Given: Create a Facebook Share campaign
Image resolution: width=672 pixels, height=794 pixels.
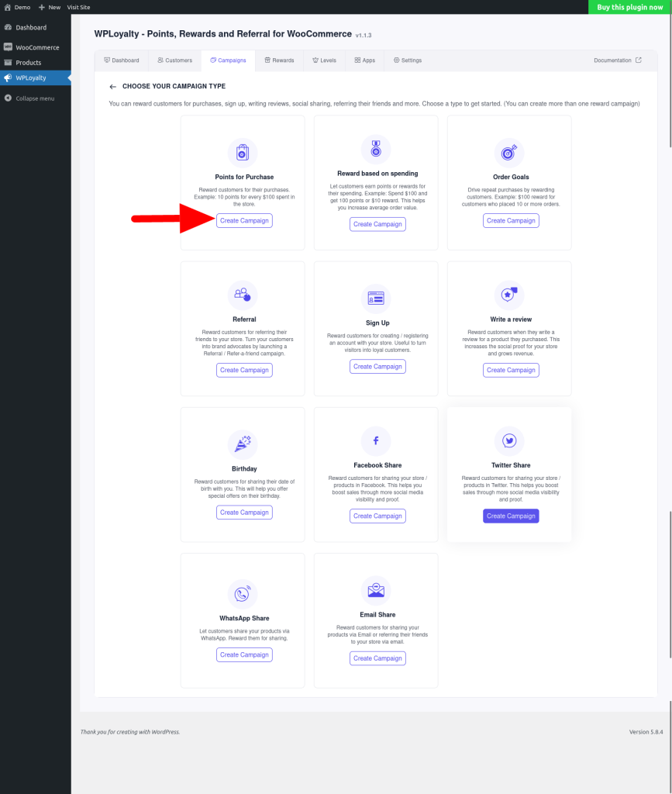Looking at the screenshot, I should [377, 516].
